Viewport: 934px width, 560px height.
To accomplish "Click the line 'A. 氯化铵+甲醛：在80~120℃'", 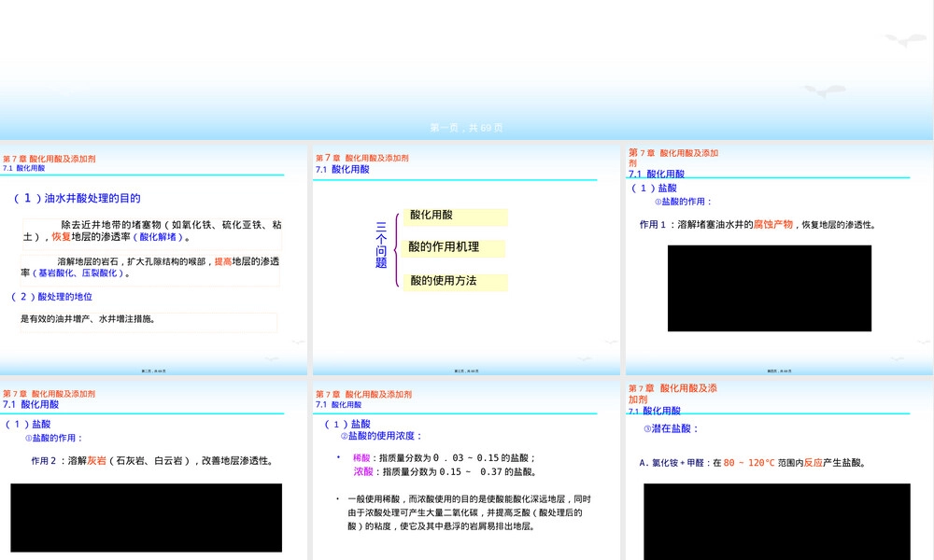I will [754, 462].
